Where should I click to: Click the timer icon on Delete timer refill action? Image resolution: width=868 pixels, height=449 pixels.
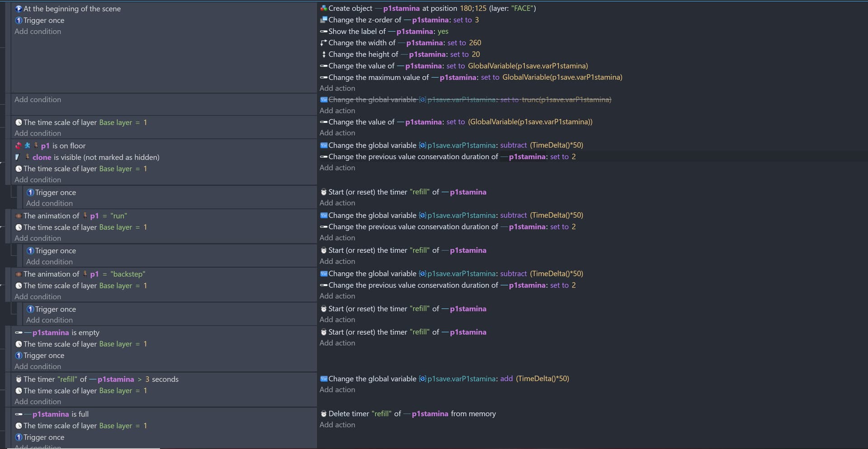coord(324,413)
